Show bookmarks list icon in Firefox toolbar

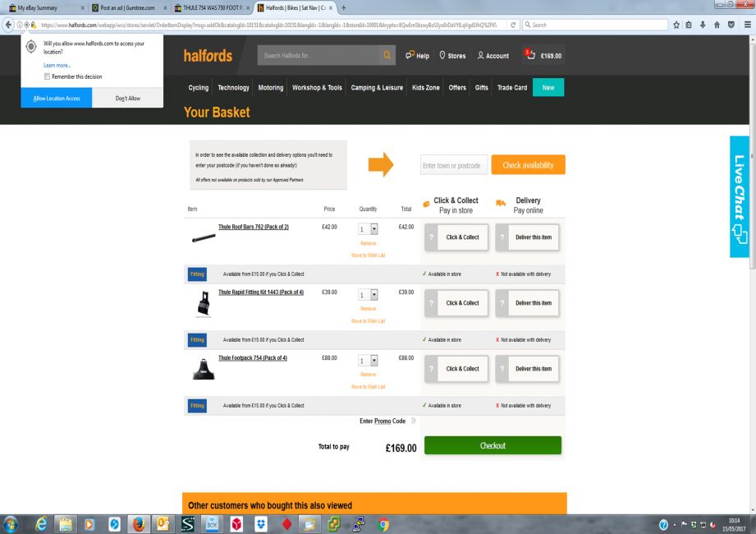(x=689, y=25)
